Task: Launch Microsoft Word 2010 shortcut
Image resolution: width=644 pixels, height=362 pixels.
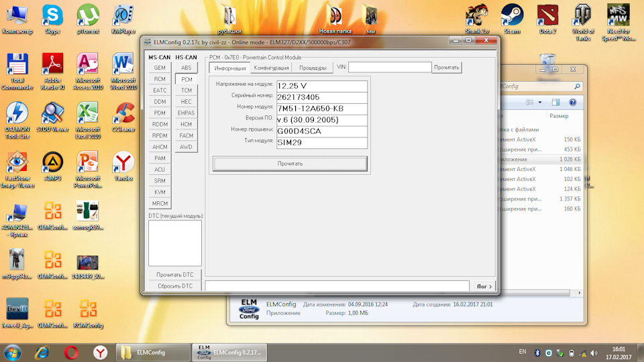Action: click(x=123, y=72)
